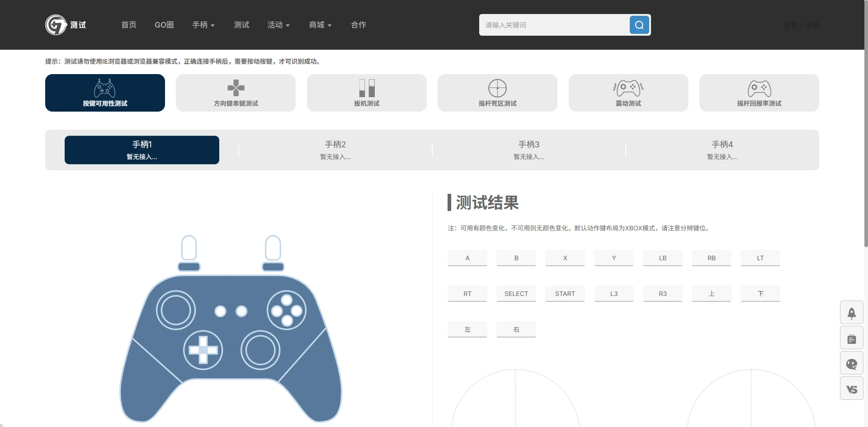Switch to the 手柄4 tab
This screenshot has height=427, width=868.
[x=722, y=150]
